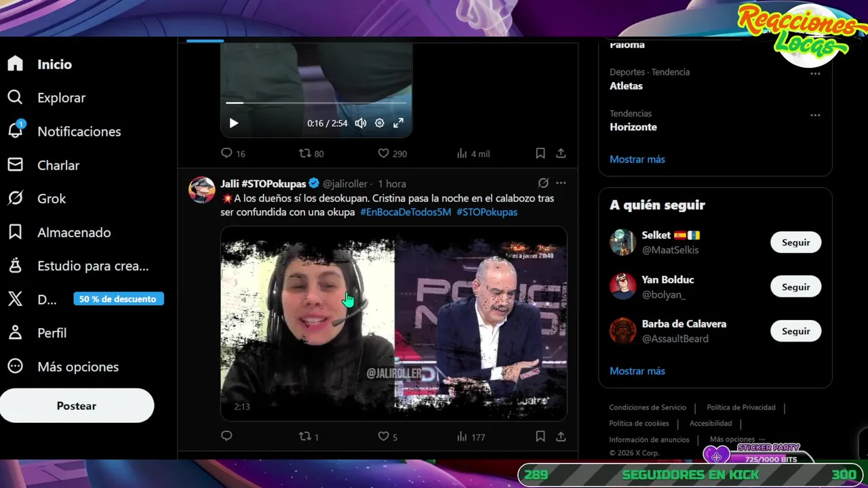Open Barba de Calavera profile name
The image size is (868, 488).
(684, 324)
